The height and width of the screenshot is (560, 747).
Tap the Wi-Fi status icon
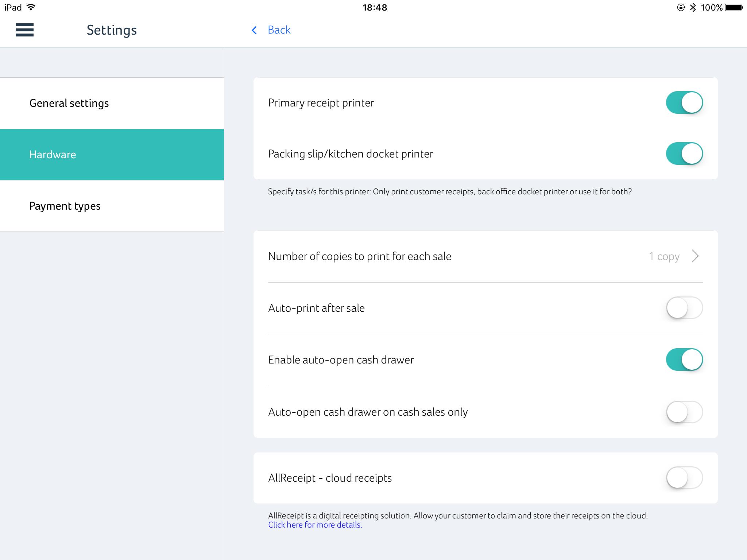pyautogui.click(x=31, y=7)
